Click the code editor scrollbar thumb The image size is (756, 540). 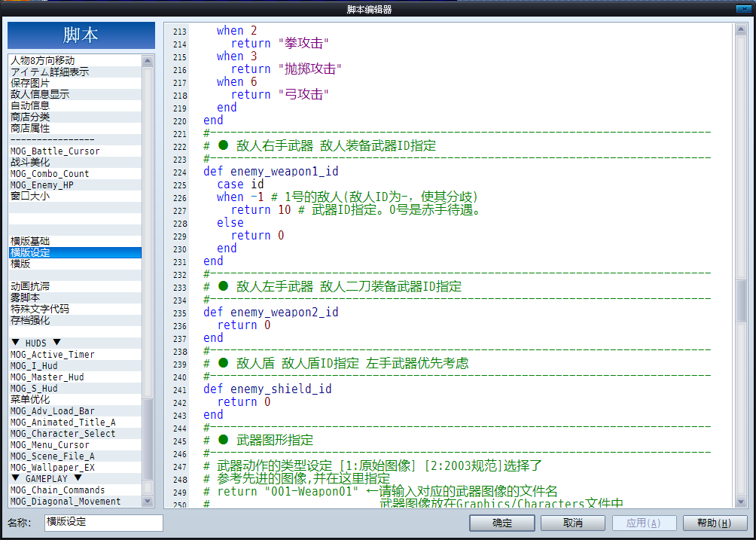click(x=741, y=301)
